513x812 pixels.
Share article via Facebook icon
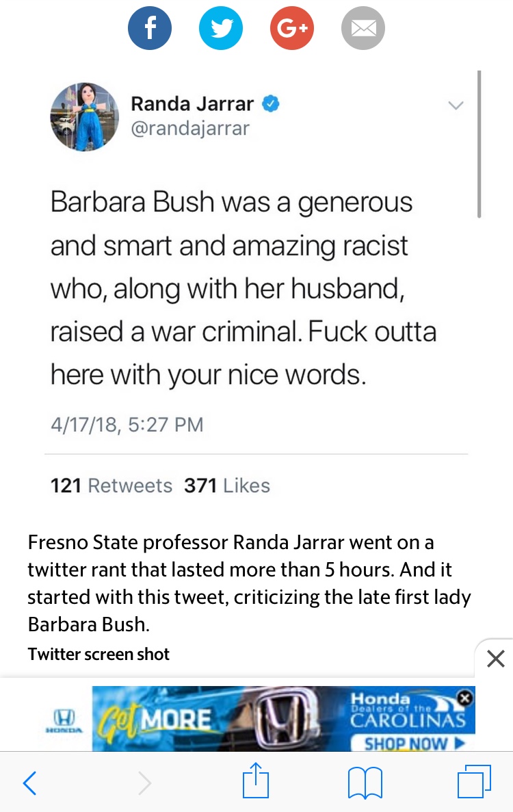point(149,28)
